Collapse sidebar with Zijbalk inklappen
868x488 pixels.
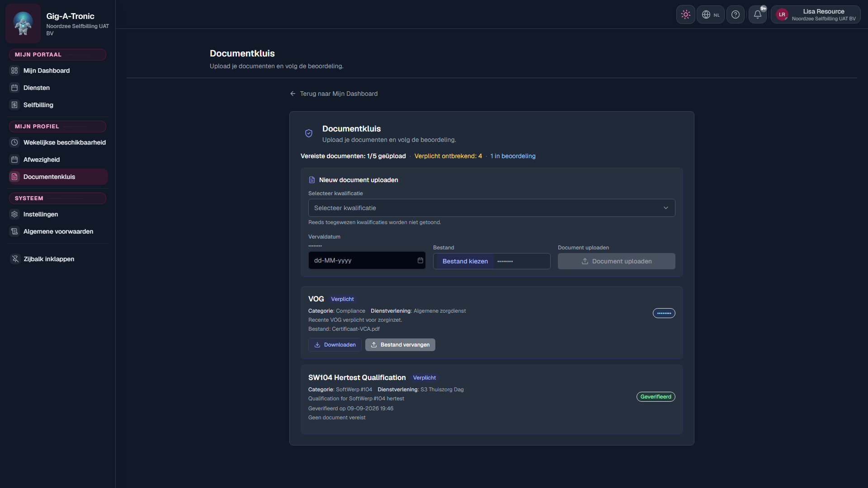pyautogui.click(x=58, y=259)
